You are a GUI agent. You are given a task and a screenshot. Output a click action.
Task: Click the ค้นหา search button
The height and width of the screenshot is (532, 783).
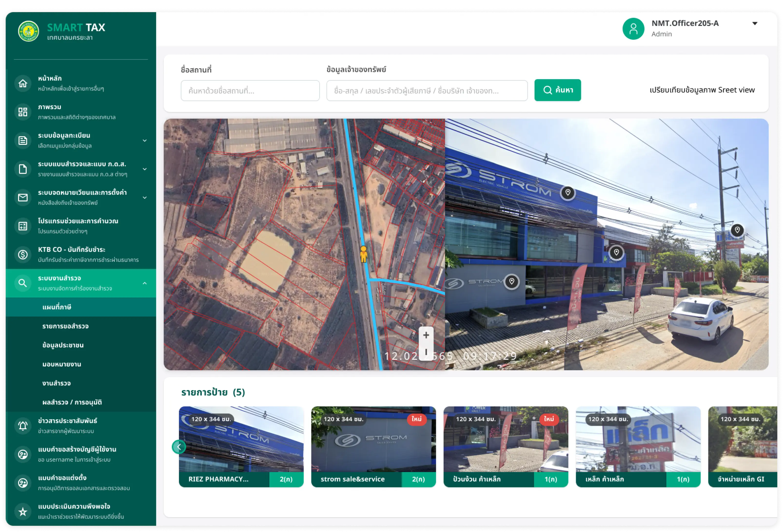(x=557, y=90)
